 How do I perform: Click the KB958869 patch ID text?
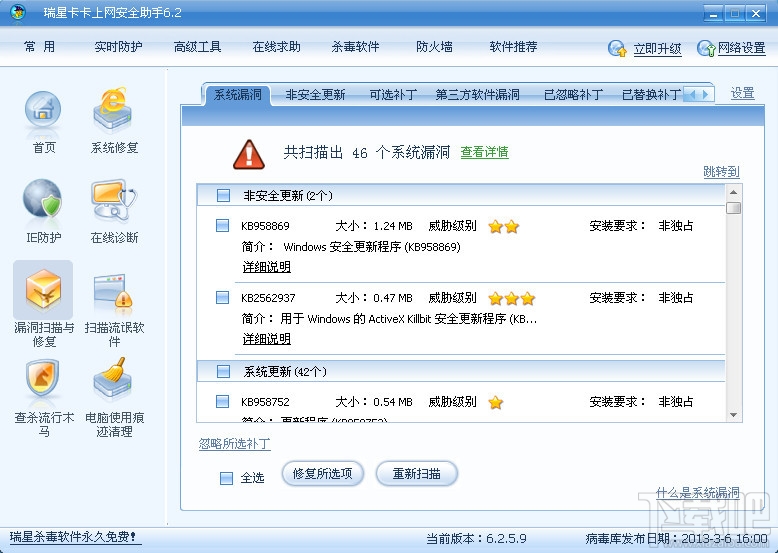coord(265,226)
